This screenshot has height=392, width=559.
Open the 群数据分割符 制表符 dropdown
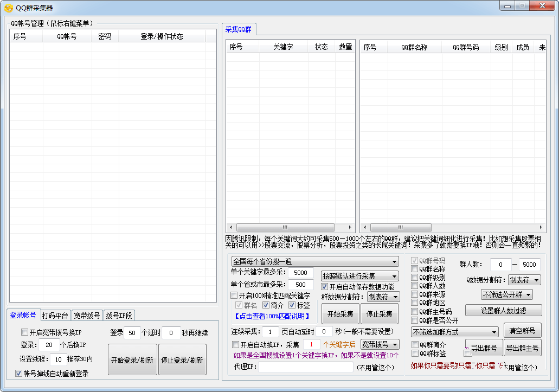pyautogui.click(x=383, y=297)
